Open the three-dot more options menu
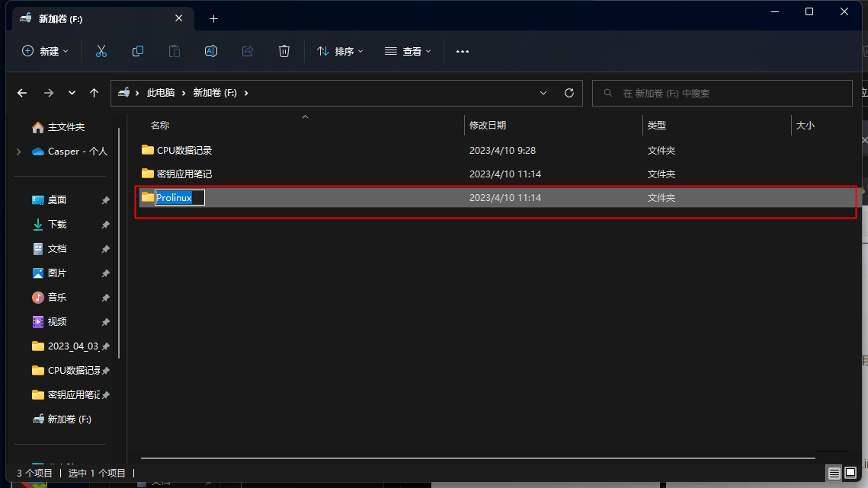Screen dimensions: 868x488 coord(463,52)
